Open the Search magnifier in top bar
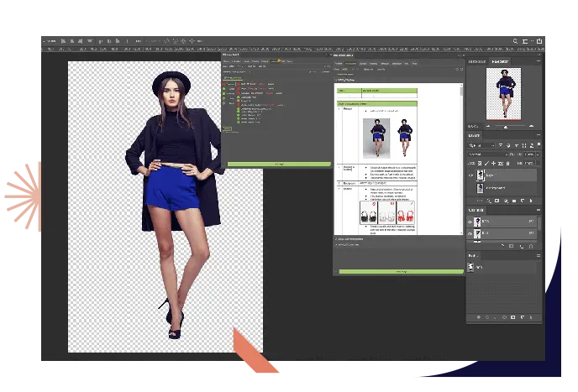Screen dimensions: 578x392 click(515, 41)
